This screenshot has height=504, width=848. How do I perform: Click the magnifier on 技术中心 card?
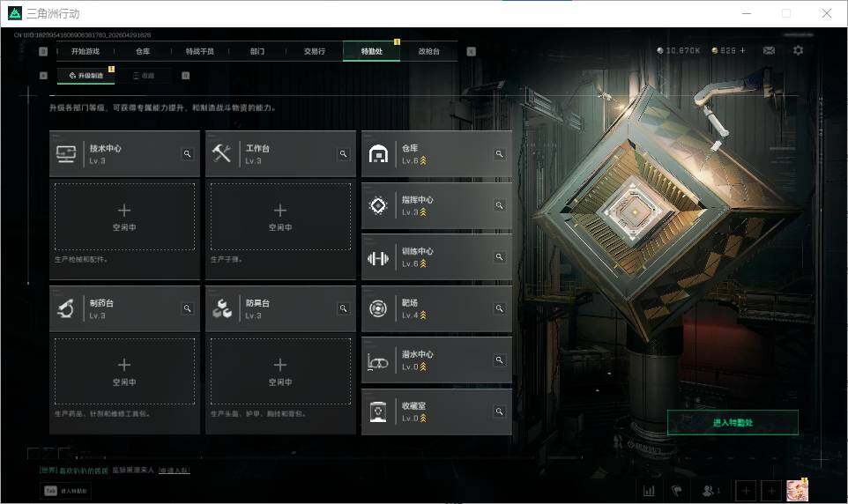click(x=187, y=154)
